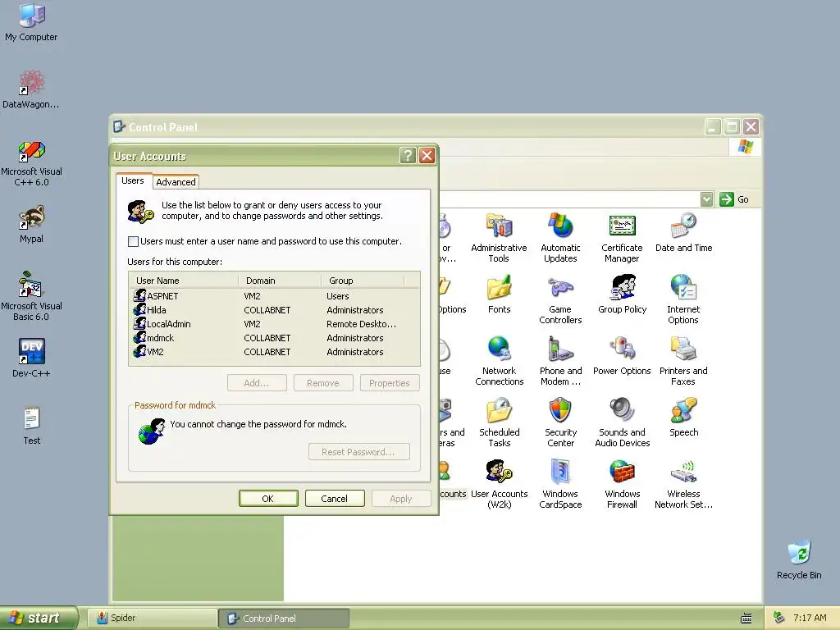
Task: Select ASPNET user row
Action: pos(274,296)
